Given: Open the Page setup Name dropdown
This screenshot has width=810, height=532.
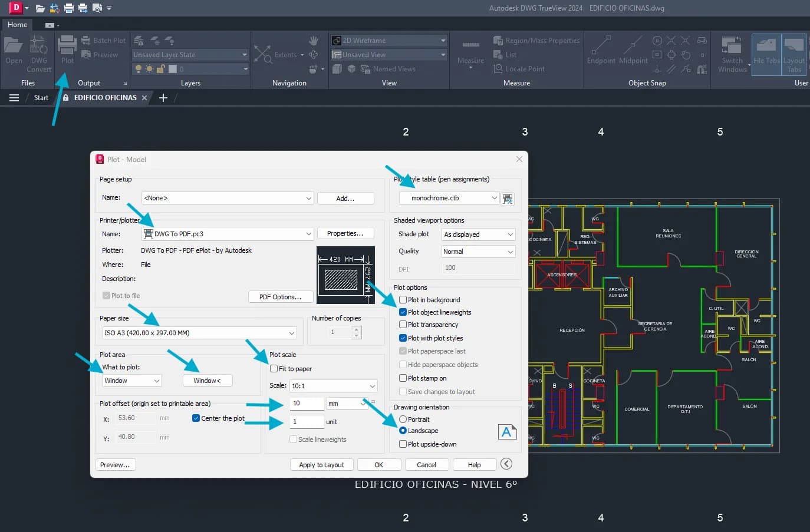Looking at the screenshot, I should tap(228, 198).
